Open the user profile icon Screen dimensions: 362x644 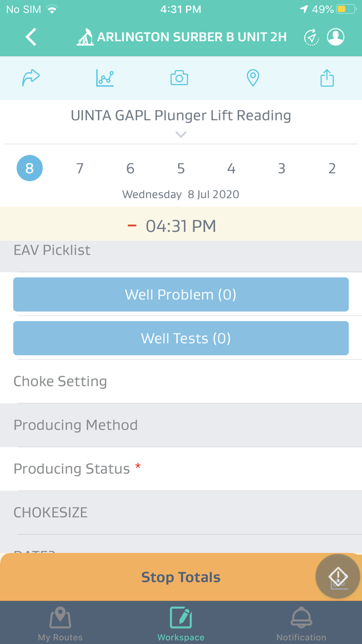coord(336,37)
